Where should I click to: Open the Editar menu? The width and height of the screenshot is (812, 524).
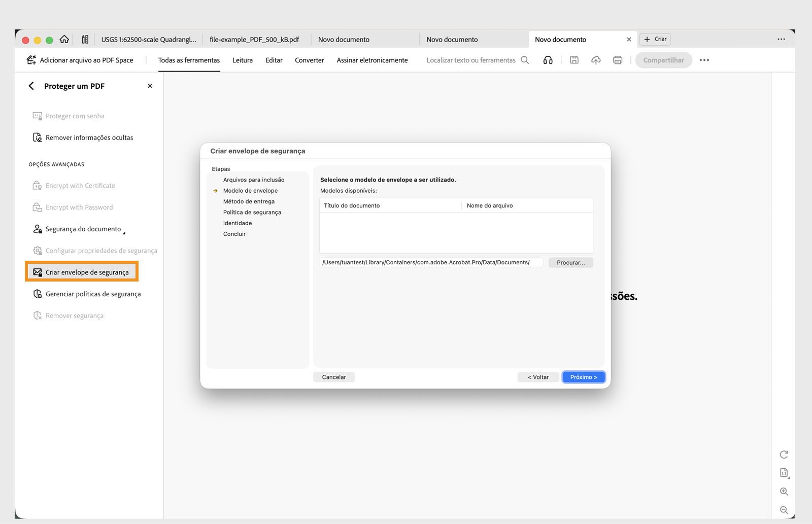point(274,60)
